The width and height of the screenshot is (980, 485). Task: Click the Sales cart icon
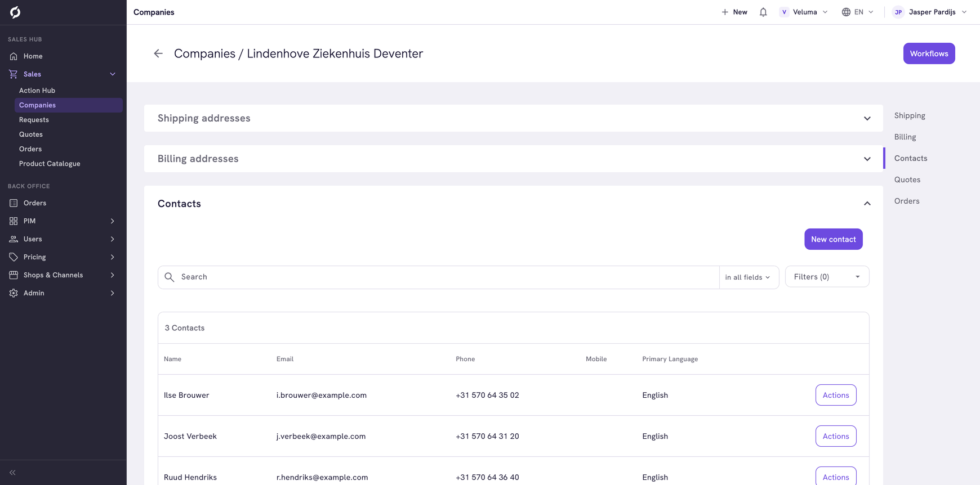(x=14, y=74)
